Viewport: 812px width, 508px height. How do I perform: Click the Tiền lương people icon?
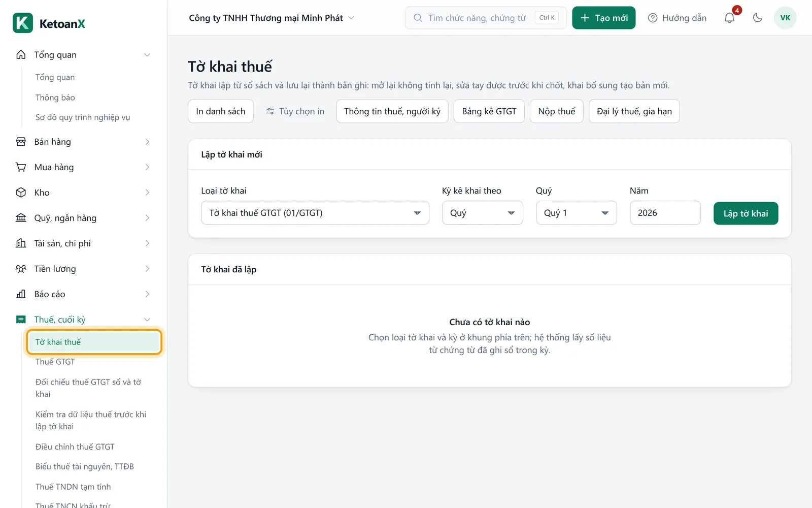21,269
